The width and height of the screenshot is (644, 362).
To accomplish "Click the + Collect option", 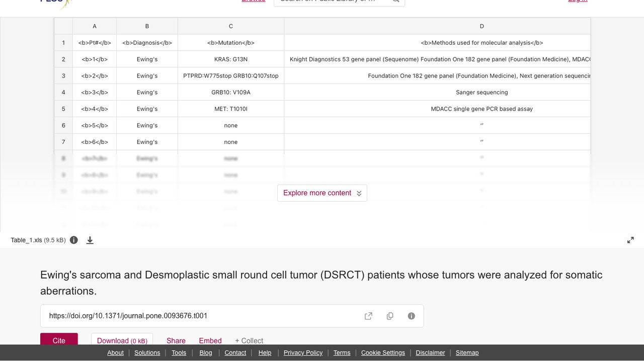I will click(x=249, y=340).
